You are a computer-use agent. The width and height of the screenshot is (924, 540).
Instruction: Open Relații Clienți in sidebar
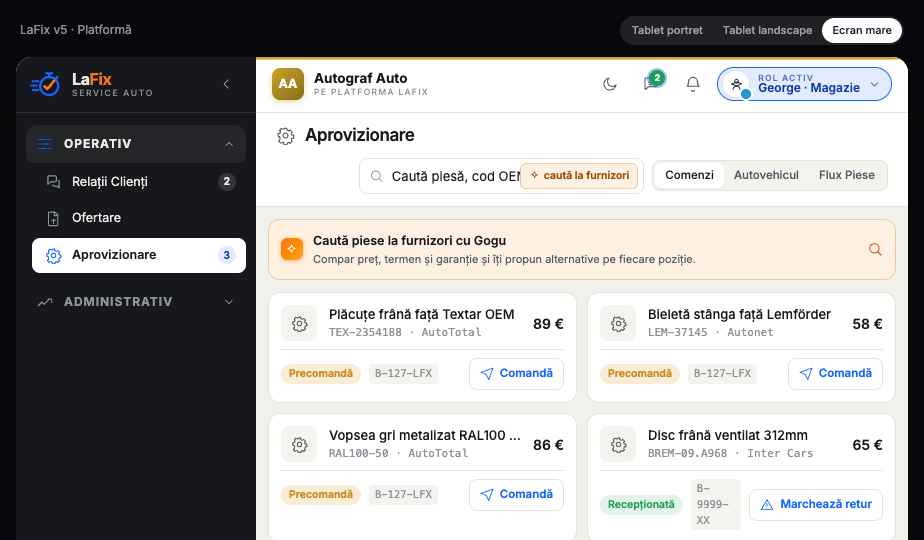tap(138, 182)
